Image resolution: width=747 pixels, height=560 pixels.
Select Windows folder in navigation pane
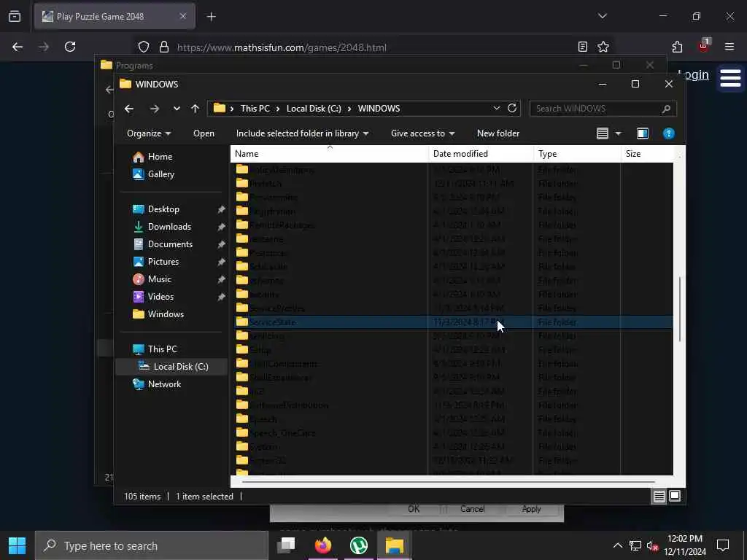(166, 314)
